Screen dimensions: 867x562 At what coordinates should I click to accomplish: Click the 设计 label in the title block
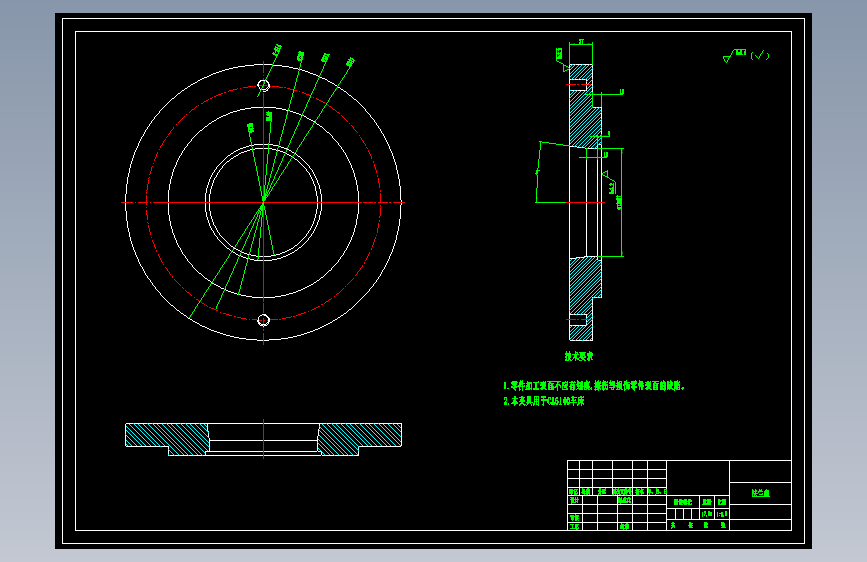574,500
